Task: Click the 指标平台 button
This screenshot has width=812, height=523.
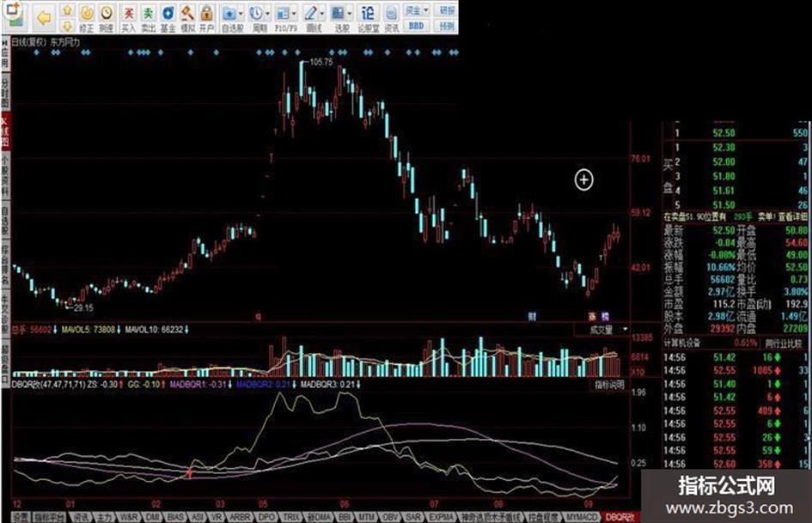Action: [50, 517]
